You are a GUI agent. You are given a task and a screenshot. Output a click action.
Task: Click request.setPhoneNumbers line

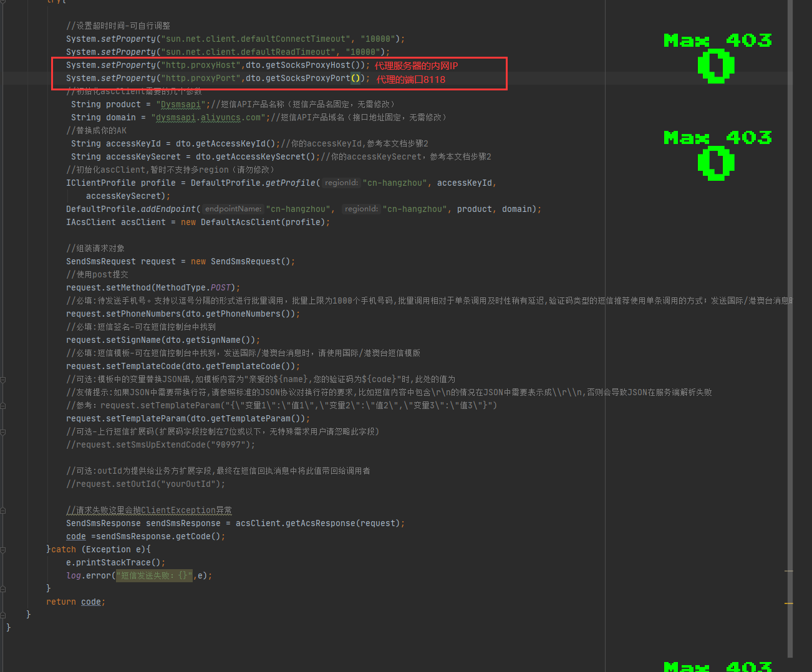point(183,314)
